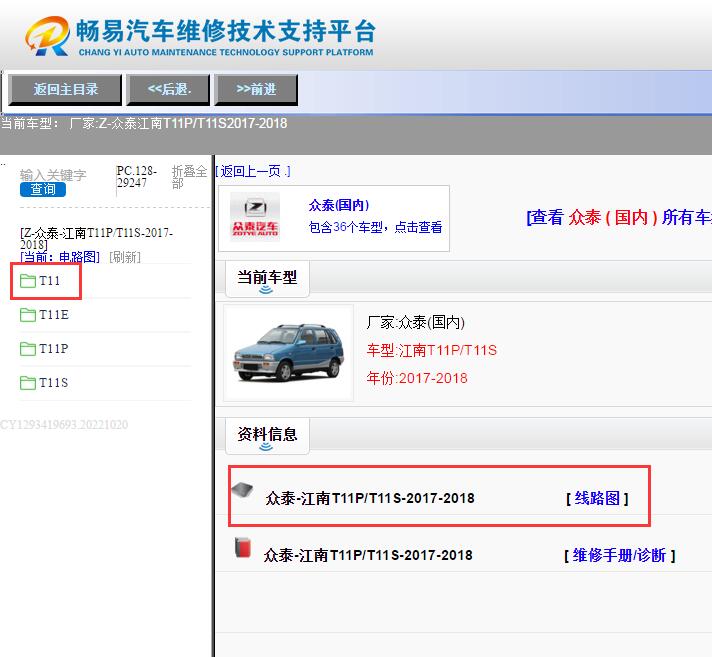
Task: Click the PC.128-29247 text
Action: click(137, 177)
